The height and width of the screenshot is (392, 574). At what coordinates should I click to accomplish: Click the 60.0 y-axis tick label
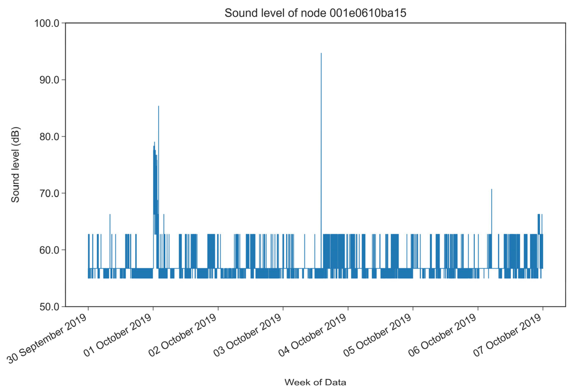pyautogui.click(x=49, y=250)
